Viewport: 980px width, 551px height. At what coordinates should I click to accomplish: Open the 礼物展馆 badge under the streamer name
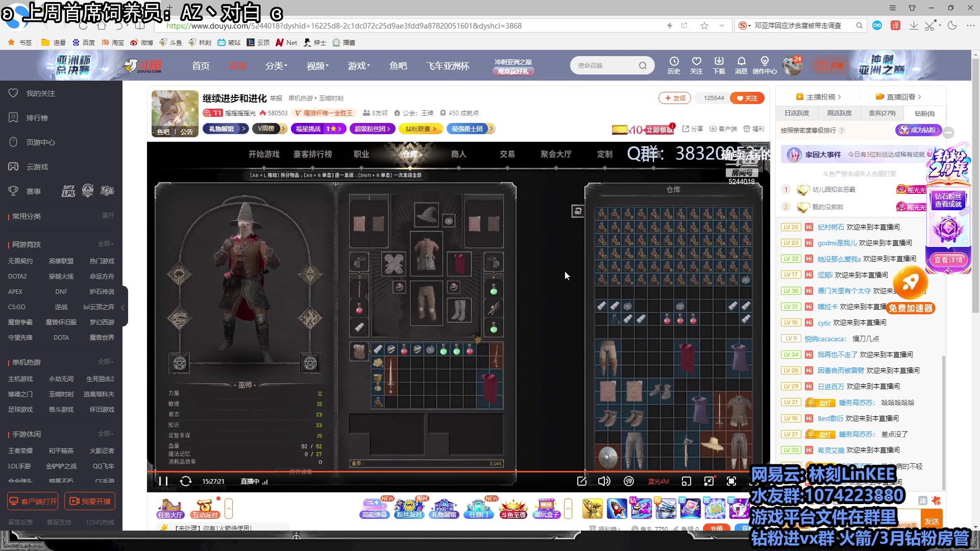click(225, 129)
